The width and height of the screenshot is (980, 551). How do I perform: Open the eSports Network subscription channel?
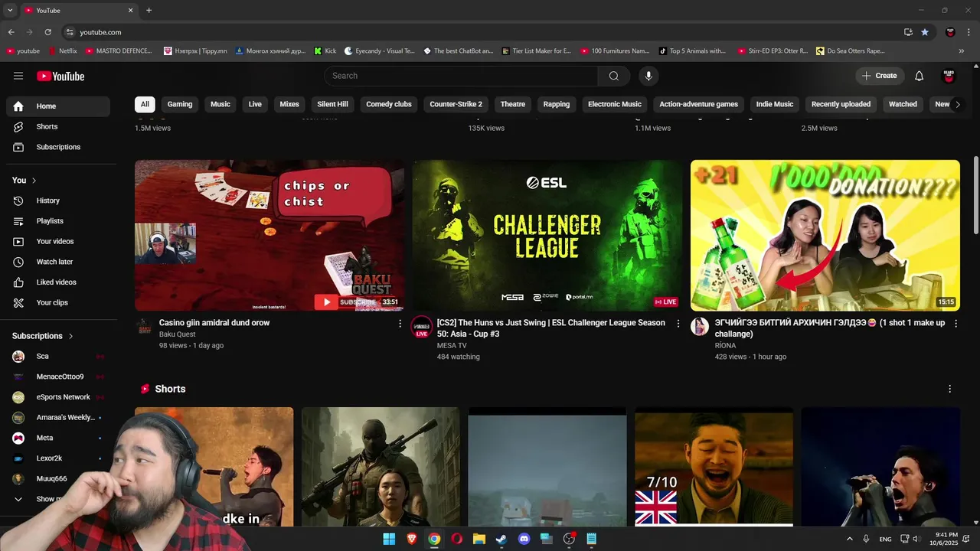58,397
